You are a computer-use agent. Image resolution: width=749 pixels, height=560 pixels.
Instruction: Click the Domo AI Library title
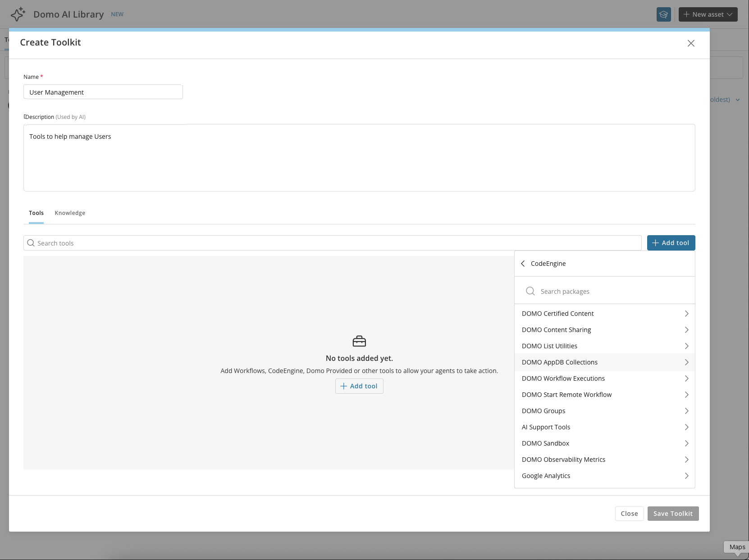coord(69,14)
